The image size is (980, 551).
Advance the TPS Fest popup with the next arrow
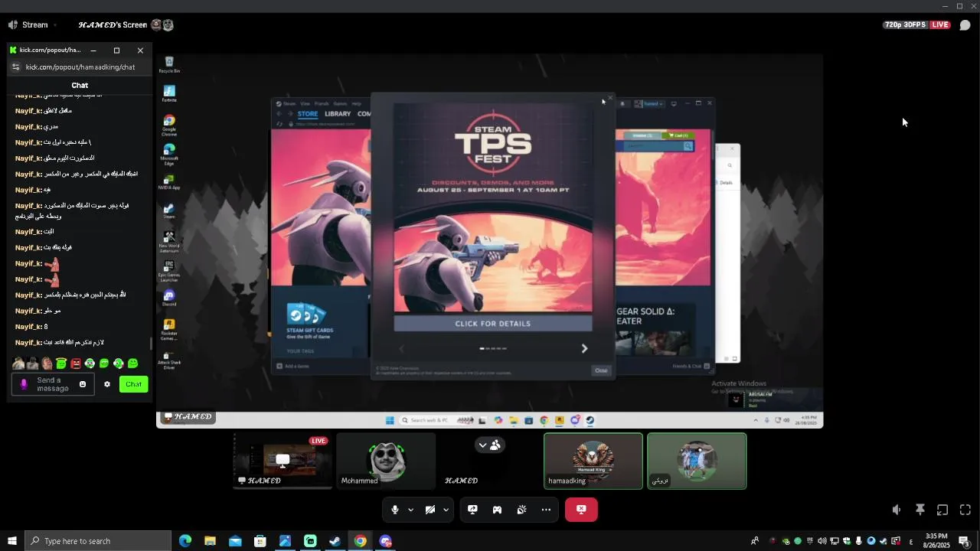[x=584, y=348]
